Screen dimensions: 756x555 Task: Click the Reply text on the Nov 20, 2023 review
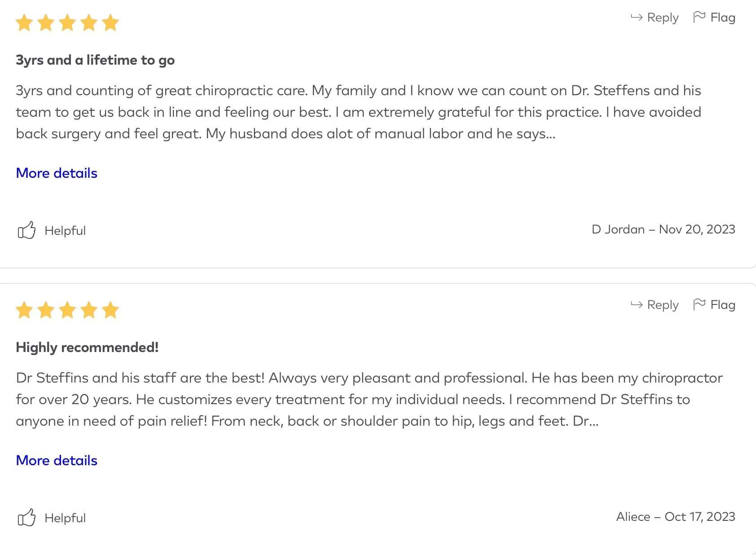[663, 18]
